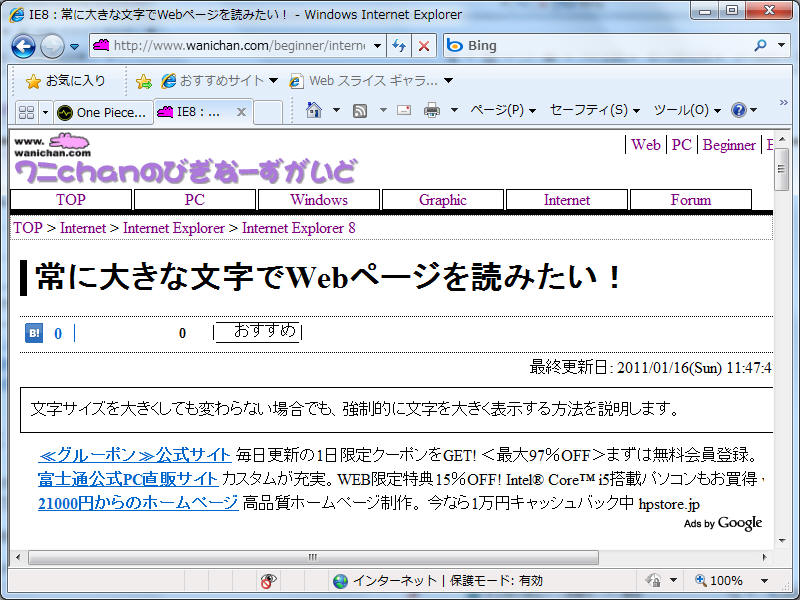This screenshot has width=800, height=600.
Task: Open the Windows navigation tab
Action: point(319,199)
